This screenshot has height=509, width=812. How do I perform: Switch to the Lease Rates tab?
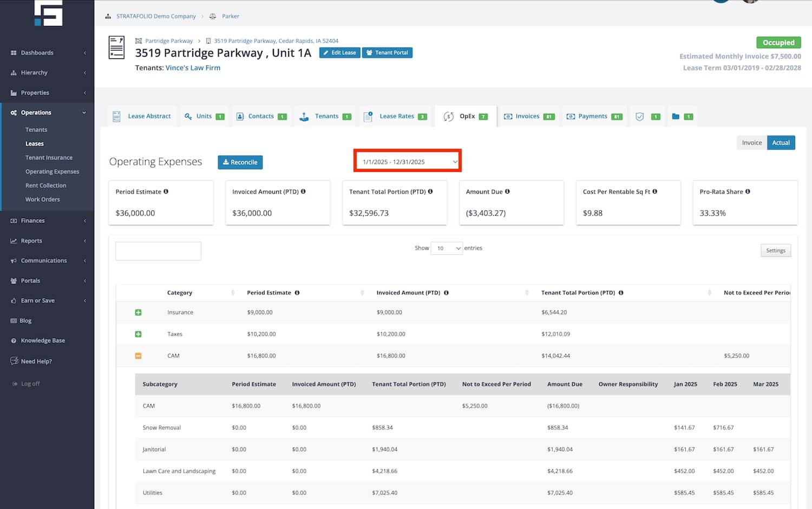396,116
